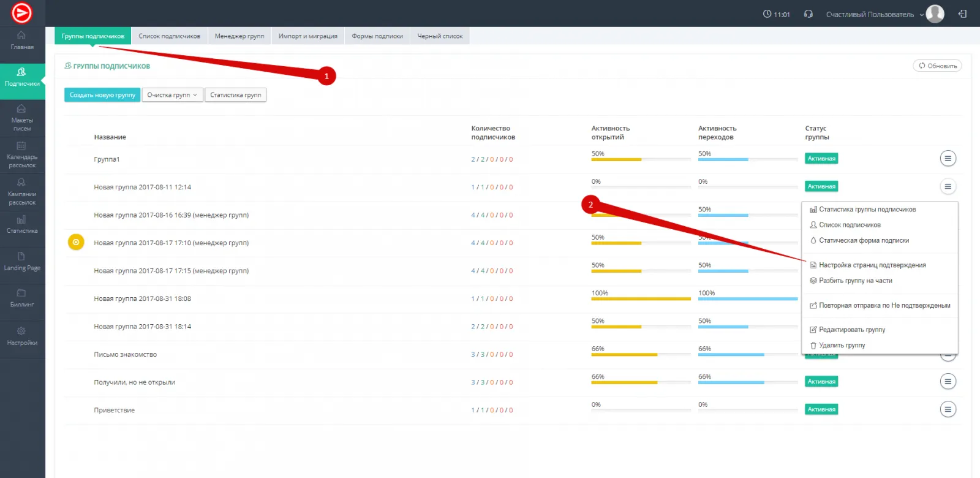Open Кампании рассылок sidebar item

click(22, 191)
